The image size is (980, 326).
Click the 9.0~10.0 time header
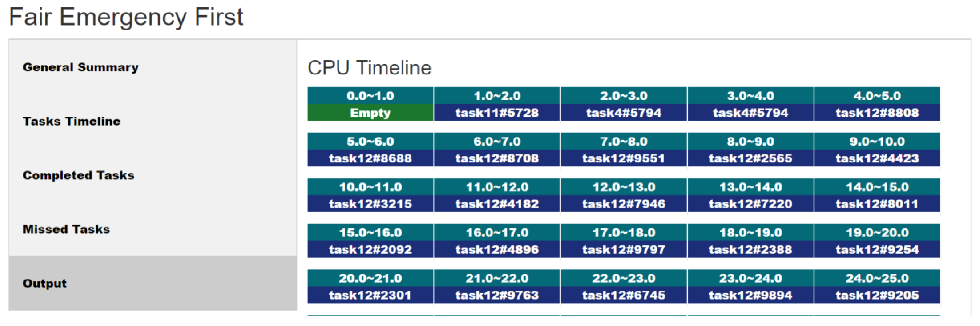[877, 141]
